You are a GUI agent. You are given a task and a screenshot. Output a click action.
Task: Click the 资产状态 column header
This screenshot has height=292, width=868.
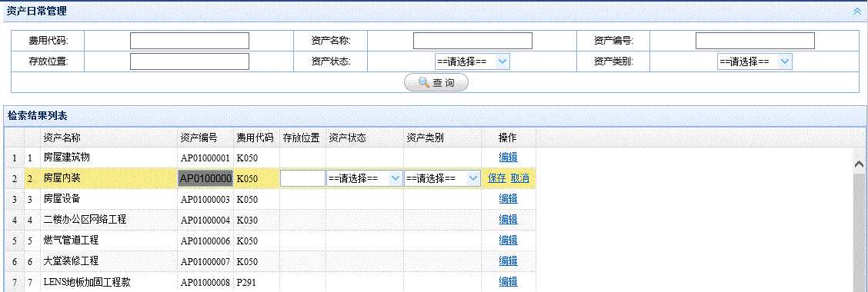(364, 138)
